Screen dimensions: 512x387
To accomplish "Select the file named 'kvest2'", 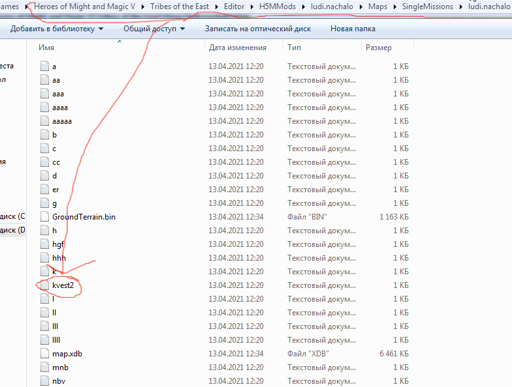I will 63,285.
